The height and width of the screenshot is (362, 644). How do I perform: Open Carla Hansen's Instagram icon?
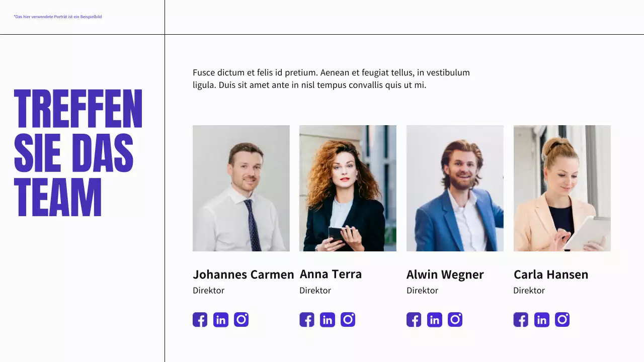pyautogui.click(x=562, y=320)
